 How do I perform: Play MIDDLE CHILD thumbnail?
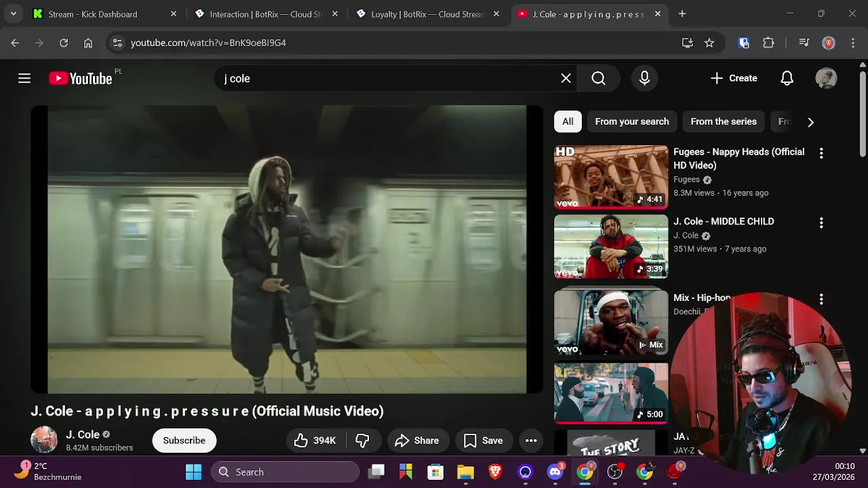coord(611,247)
